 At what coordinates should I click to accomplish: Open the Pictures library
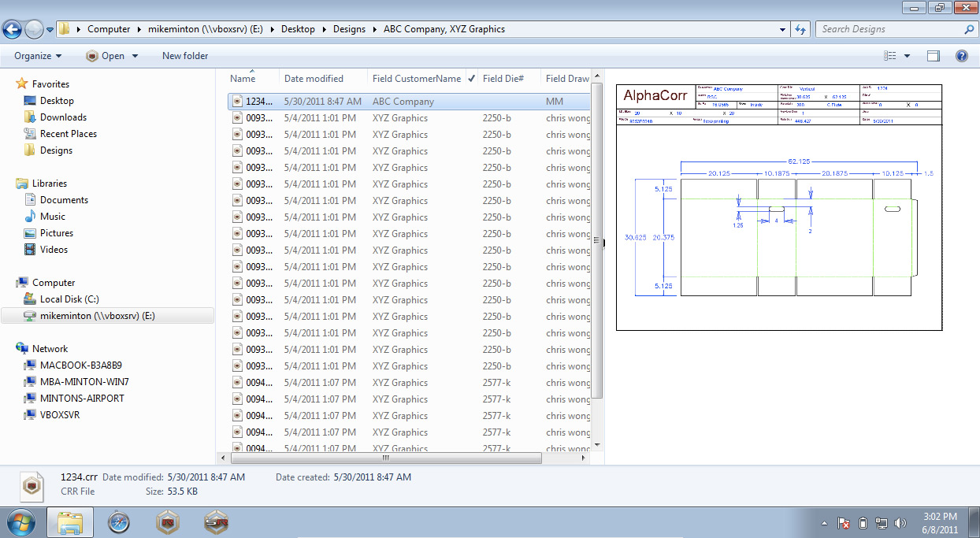(x=57, y=233)
